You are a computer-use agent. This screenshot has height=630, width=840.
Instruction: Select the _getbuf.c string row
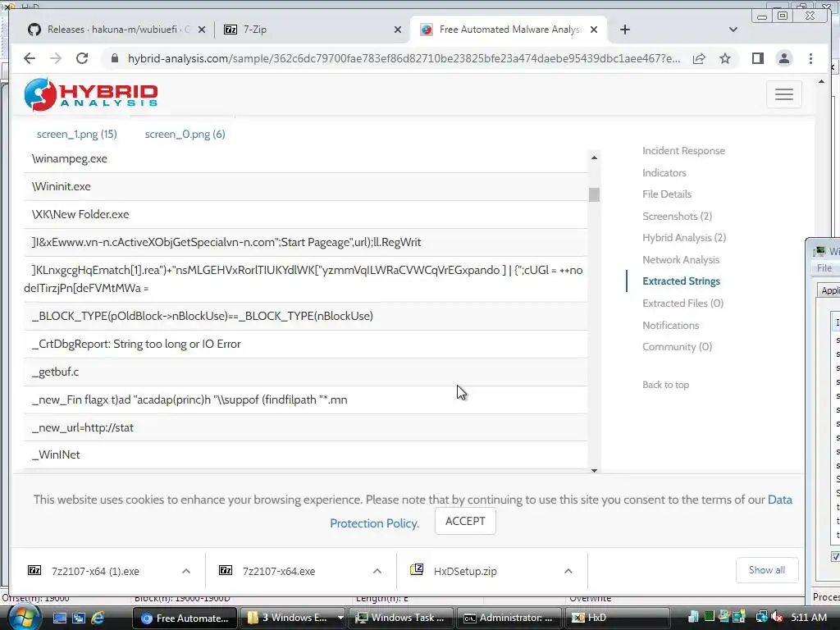coord(305,372)
